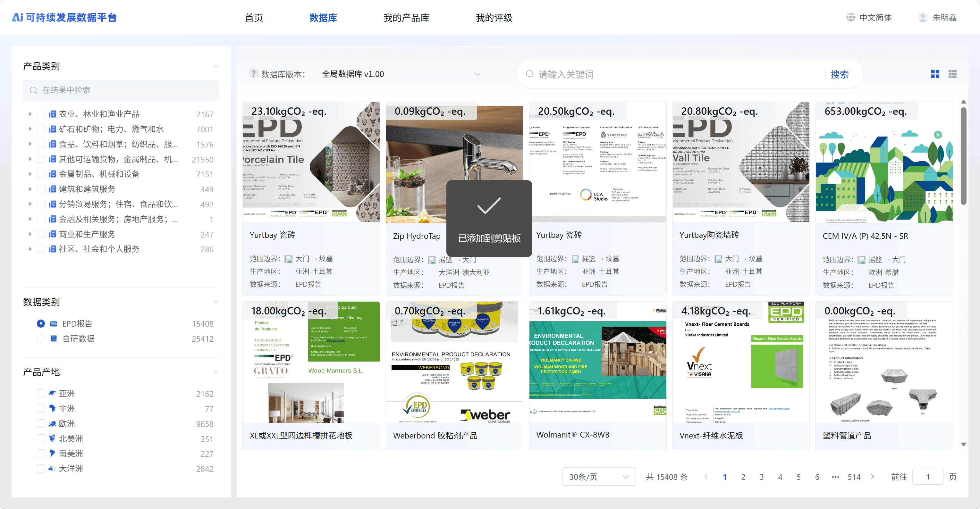This screenshot has width=980, height=509.
Task: Click the 农业、林业和渔业产品 category icon
Action: [x=53, y=114]
